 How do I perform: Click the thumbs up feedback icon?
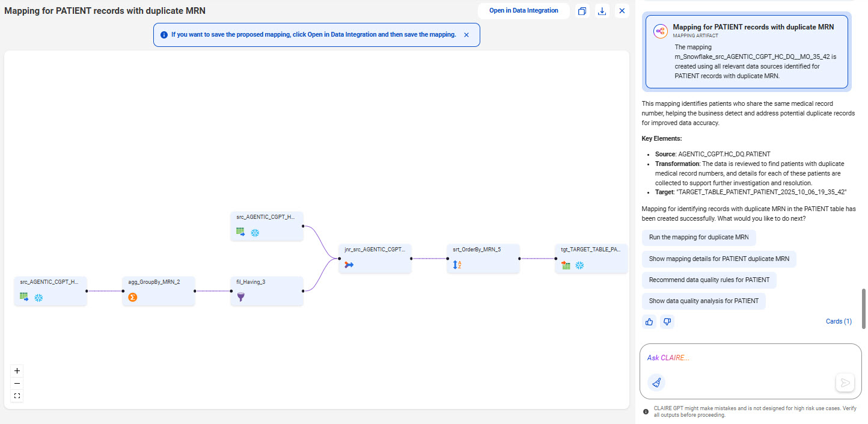[649, 322]
